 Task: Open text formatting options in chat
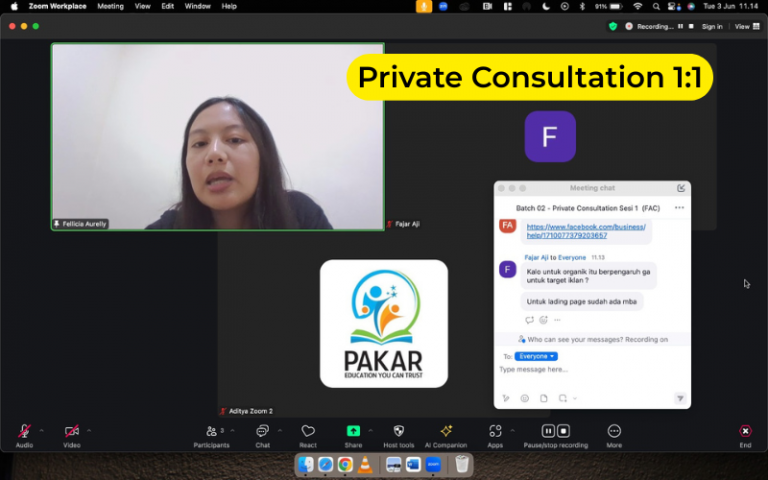coord(506,398)
